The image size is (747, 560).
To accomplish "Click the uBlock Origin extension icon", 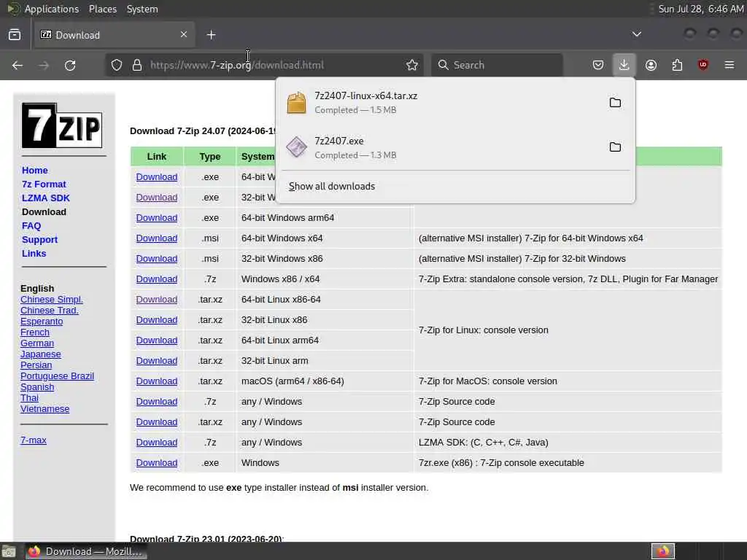I will pos(703,65).
